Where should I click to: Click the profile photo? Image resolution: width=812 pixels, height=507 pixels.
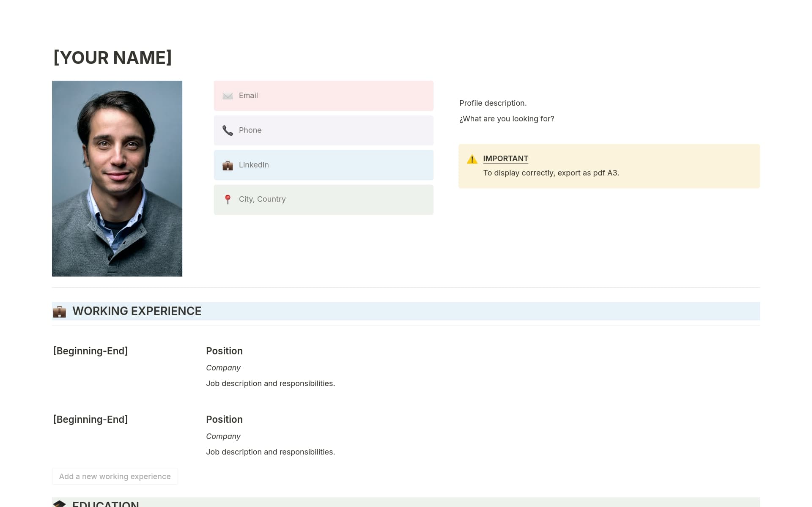click(117, 178)
